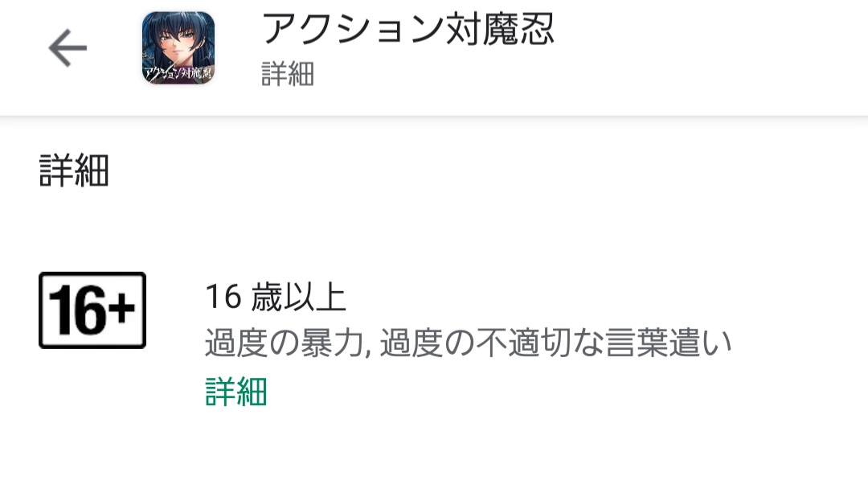Image resolution: width=868 pixels, height=489 pixels.
Task: Tap the アクション対魔忍 app icon
Action: [x=178, y=48]
